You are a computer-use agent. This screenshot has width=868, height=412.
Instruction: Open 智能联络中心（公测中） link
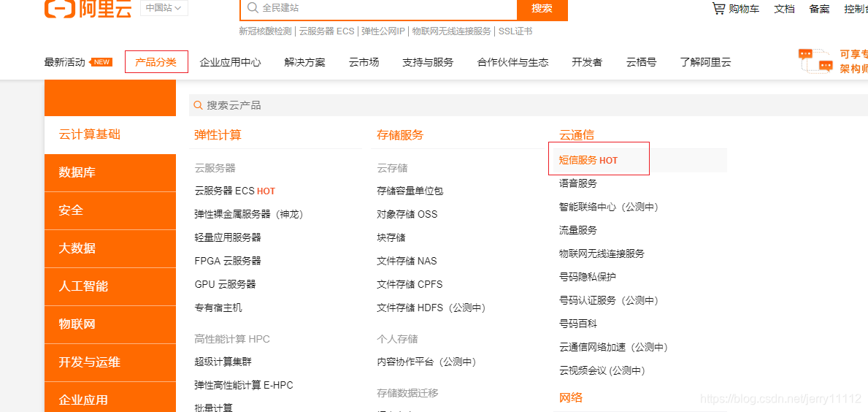pos(608,207)
